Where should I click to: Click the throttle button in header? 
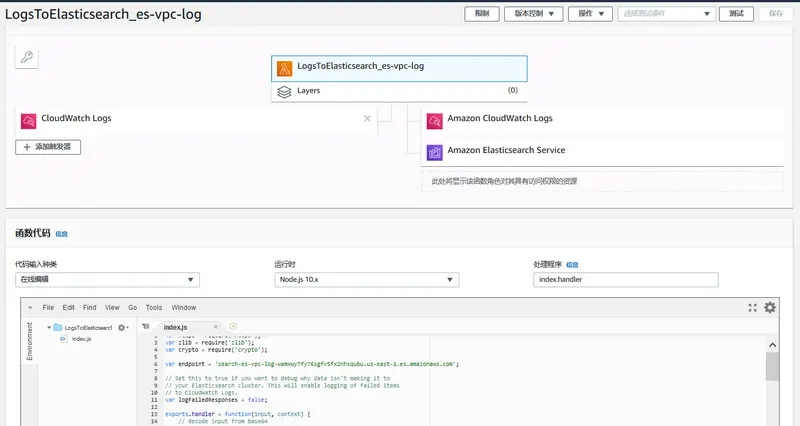point(482,14)
